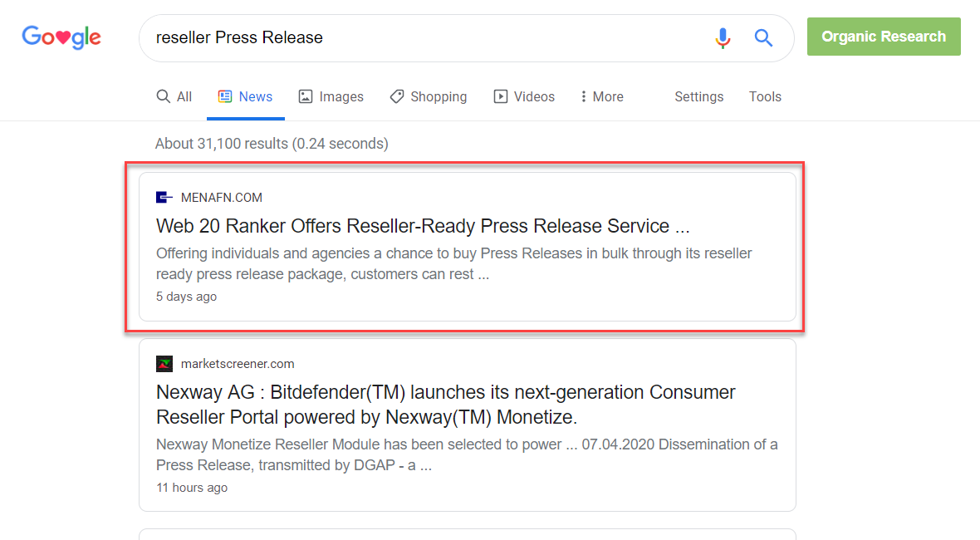Open the Videos tab

coord(524,96)
